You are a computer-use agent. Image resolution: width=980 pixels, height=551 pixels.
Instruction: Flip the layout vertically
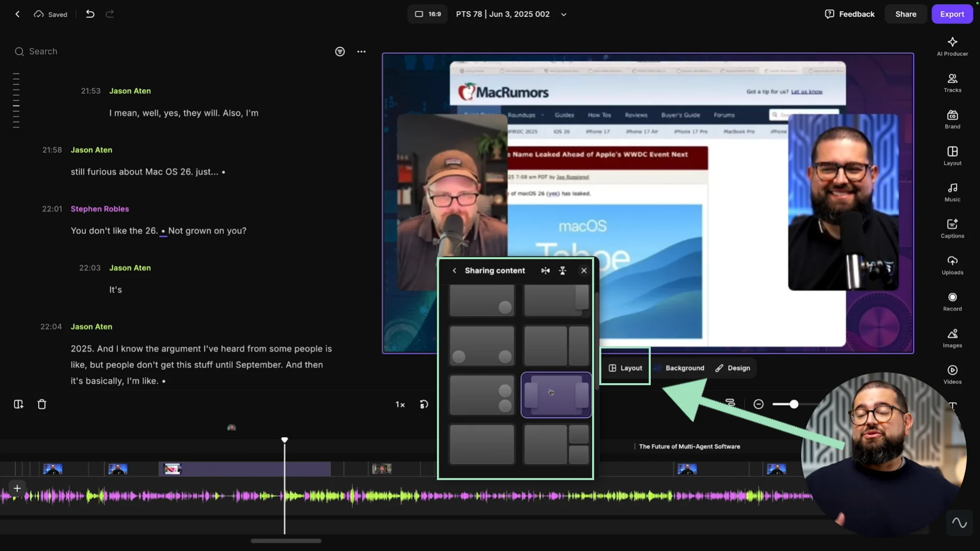562,270
